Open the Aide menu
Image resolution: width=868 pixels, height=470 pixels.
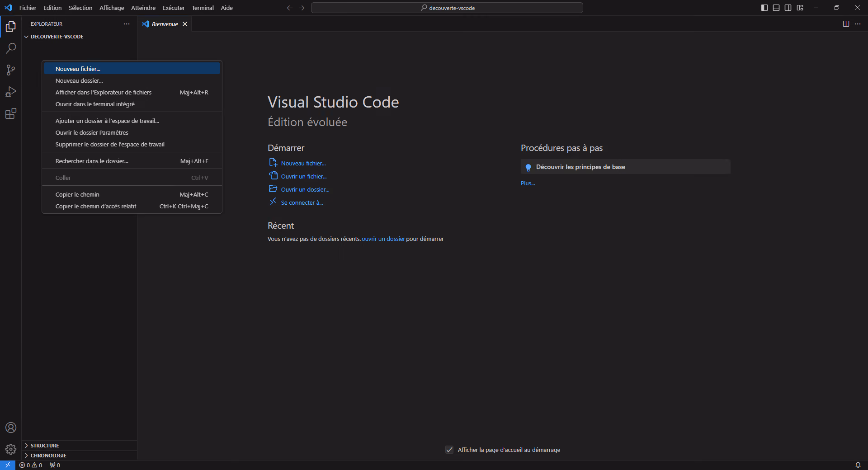(227, 8)
